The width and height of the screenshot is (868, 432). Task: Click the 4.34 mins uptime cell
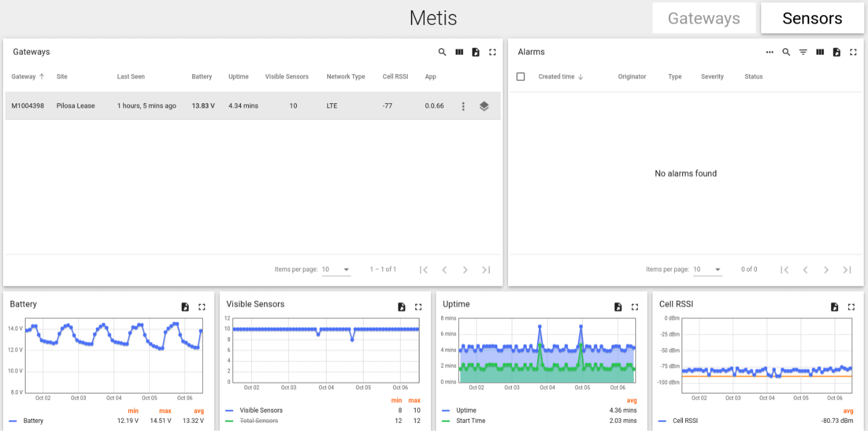pos(243,106)
